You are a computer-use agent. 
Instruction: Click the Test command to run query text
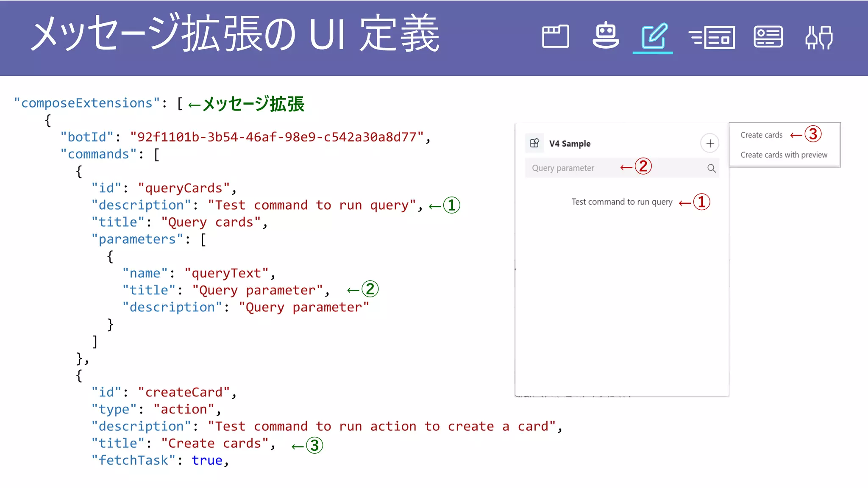[622, 202]
